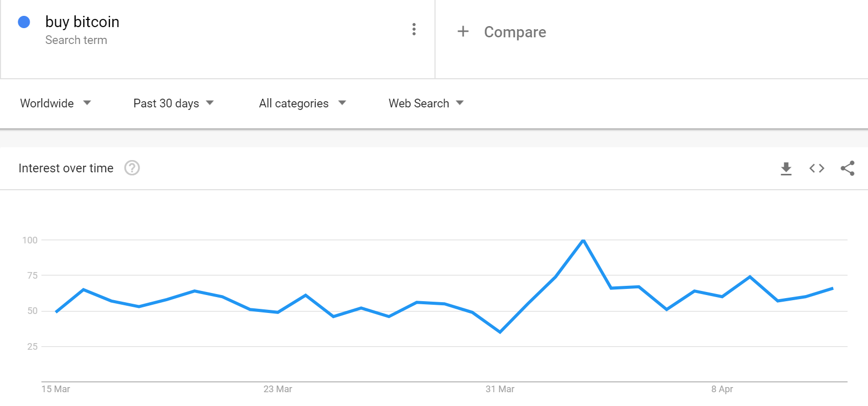Click the Interest over time heading

66,168
